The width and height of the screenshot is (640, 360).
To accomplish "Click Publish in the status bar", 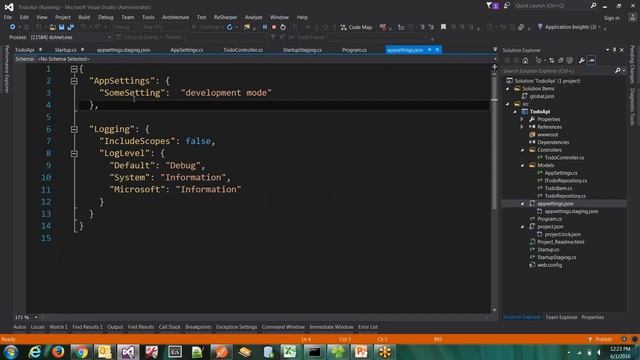I will 600,340.
